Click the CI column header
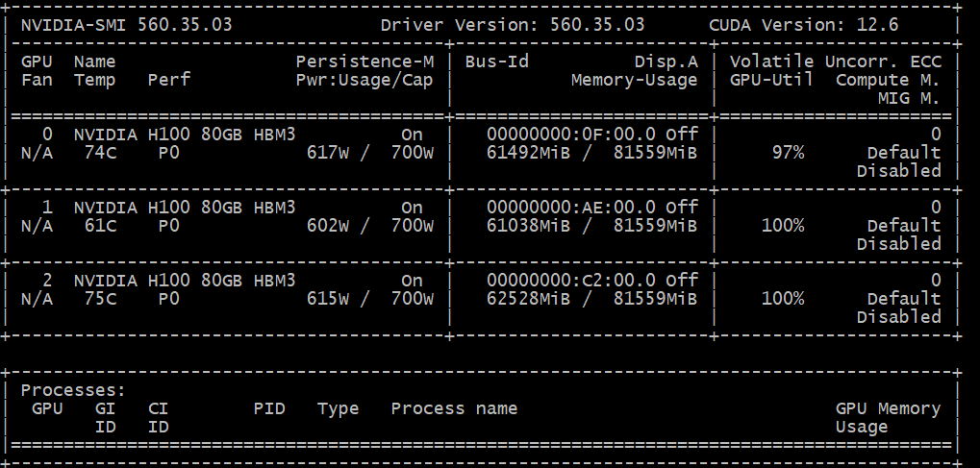 [158, 408]
